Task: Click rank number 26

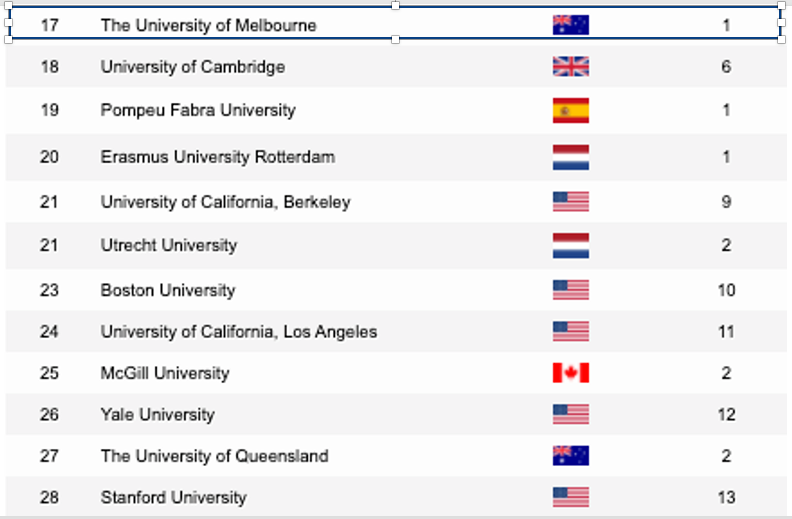Action: click(x=50, y=414)
